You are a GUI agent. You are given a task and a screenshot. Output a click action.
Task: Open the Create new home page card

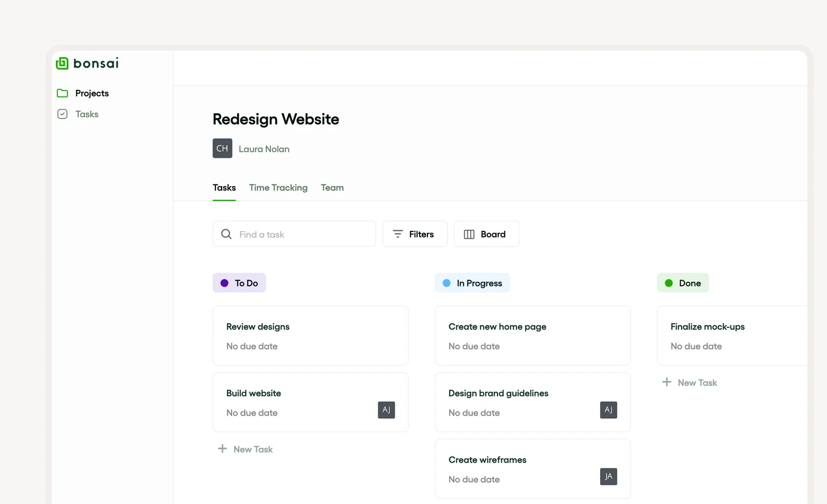tap(533, 336)
